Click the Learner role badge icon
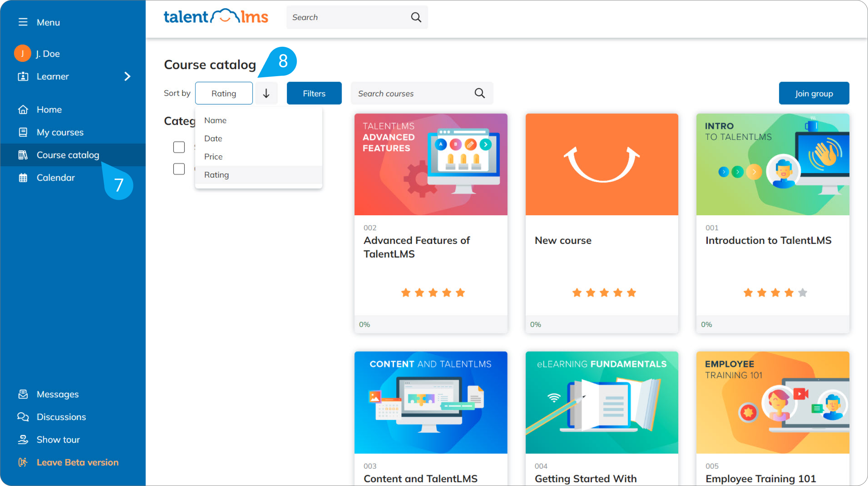The height and width of the screenshot is (486, 868). (x=23, y=76)
